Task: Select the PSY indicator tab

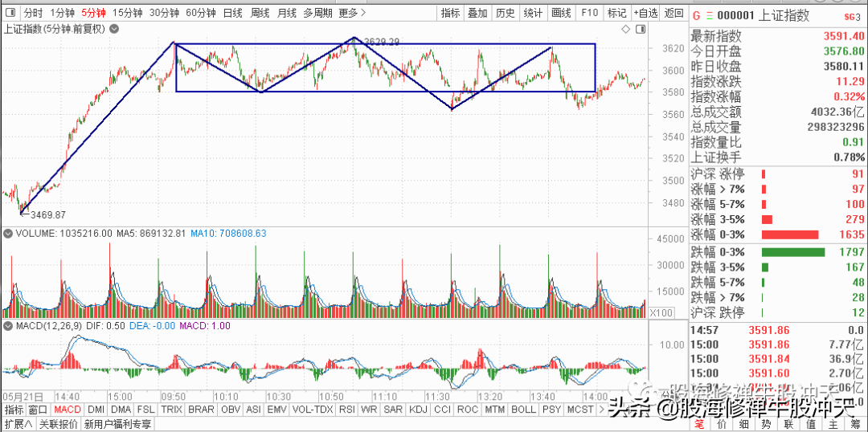Action: tap(551, 410)
